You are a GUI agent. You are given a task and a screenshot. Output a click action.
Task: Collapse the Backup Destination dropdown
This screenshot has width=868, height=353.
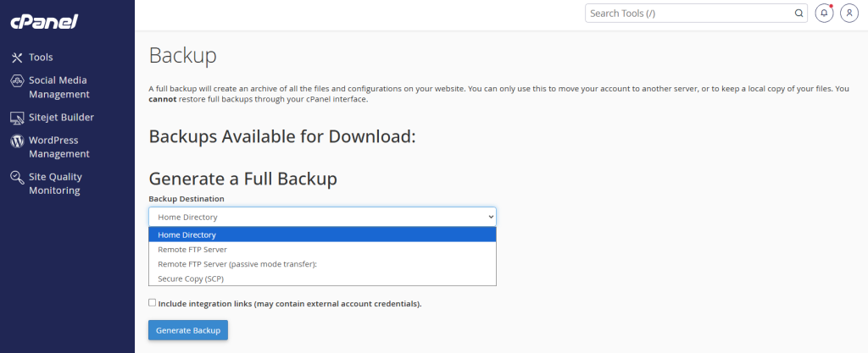coord(322,217)
